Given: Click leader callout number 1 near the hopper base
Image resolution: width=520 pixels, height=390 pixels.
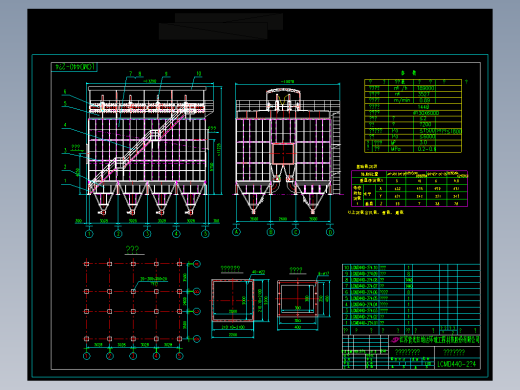Looking at the screenshot, I should pyautogui.click(x=65, y=181).
